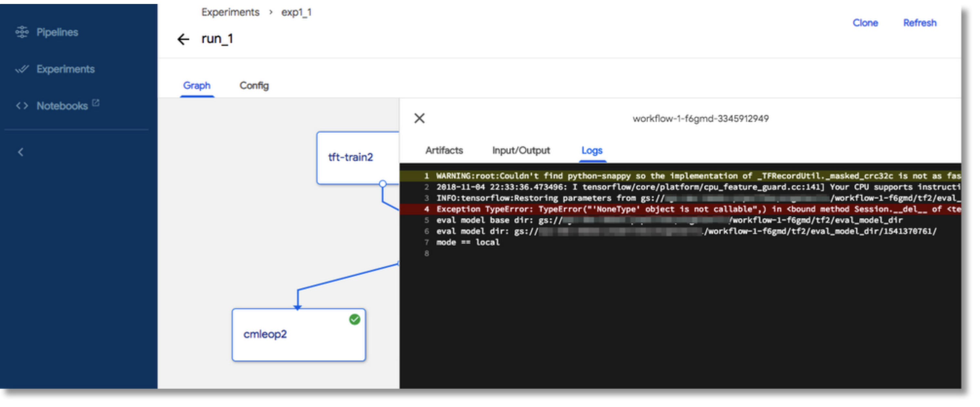Viewport: 980px width, 407px height.
Task: Select the Graph tab
Action: click(197, 86)
